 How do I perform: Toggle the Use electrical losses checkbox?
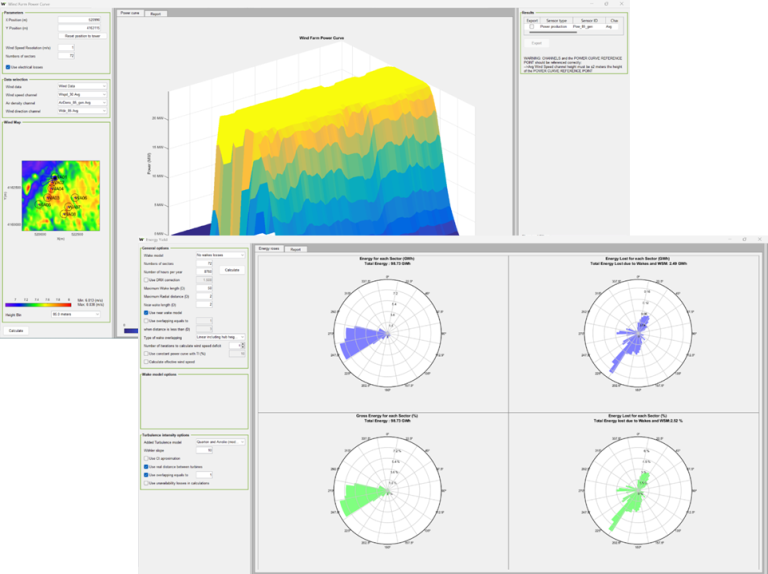(8, 67)
